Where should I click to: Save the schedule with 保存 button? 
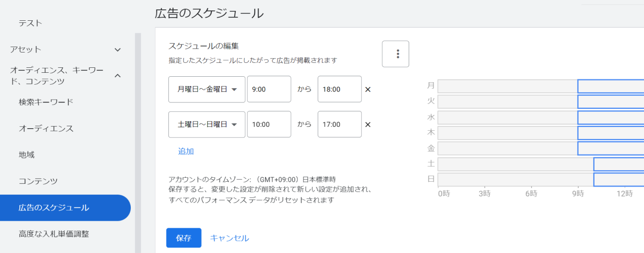click(x=184, y=238)
